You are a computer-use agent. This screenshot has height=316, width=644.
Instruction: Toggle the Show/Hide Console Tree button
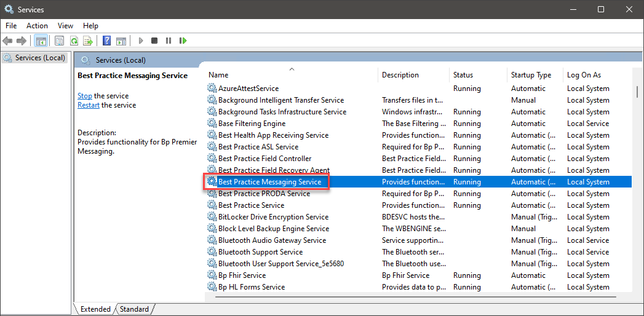click(41, 41)
